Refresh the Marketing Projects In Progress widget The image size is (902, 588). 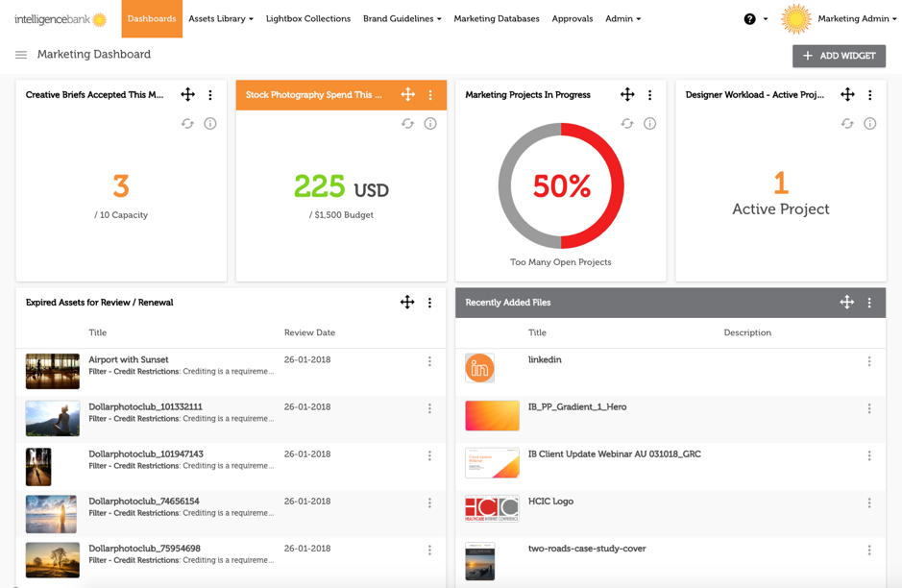click(x=627, y=124)
